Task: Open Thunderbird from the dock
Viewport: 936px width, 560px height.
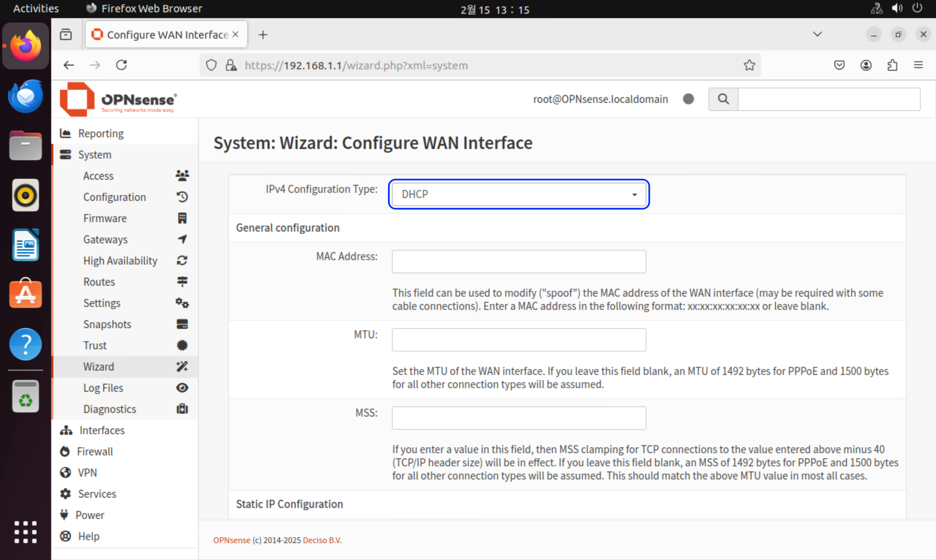Action: 25,96
